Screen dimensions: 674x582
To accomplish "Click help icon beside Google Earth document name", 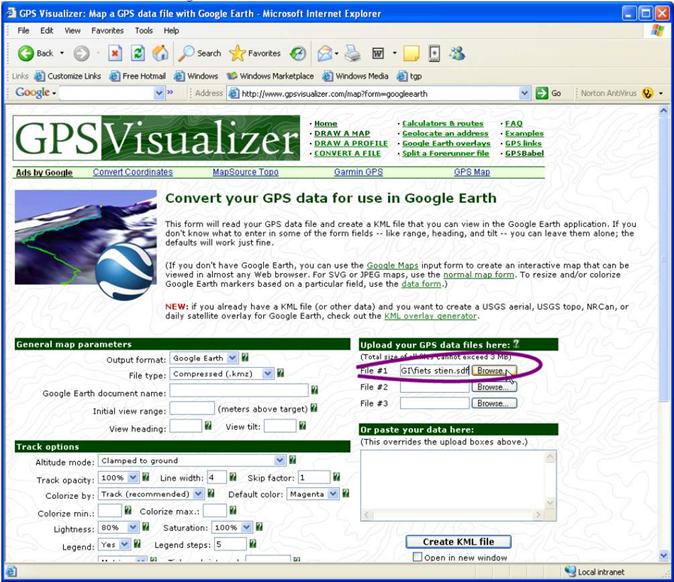I will click(x=315, y=390).
